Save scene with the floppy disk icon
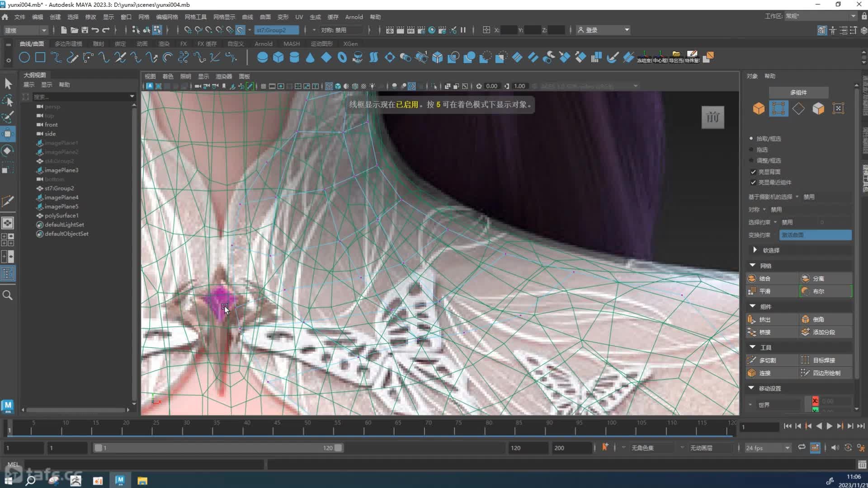Screen dimensions: 868x488 coord(85,30)
